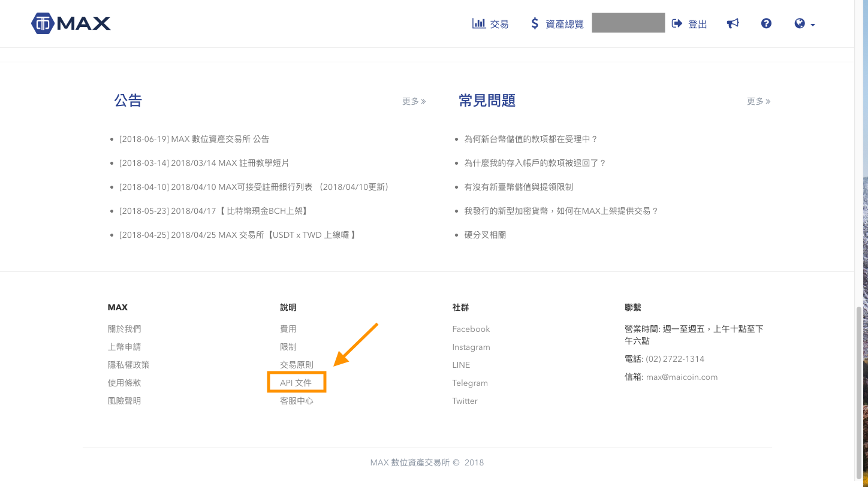Viewport: 868px width, 487px height.
Task: Click 登出 to log out
Action: pyautogui.click(x=689, y=24)
